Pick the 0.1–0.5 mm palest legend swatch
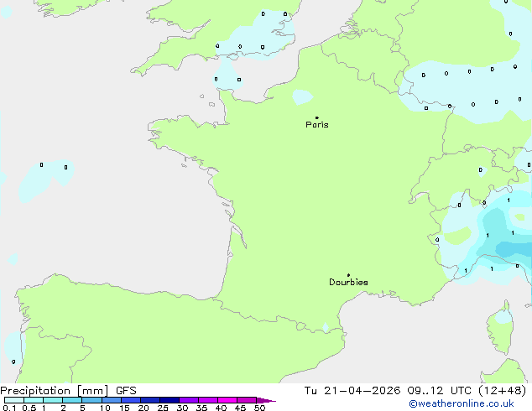532x411 pixels. [x=13, y=400]
